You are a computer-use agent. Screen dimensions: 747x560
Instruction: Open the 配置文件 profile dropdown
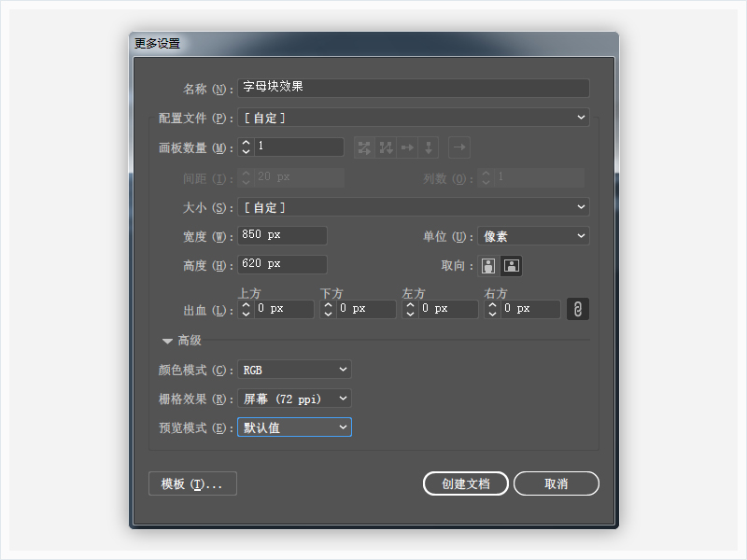414,118
